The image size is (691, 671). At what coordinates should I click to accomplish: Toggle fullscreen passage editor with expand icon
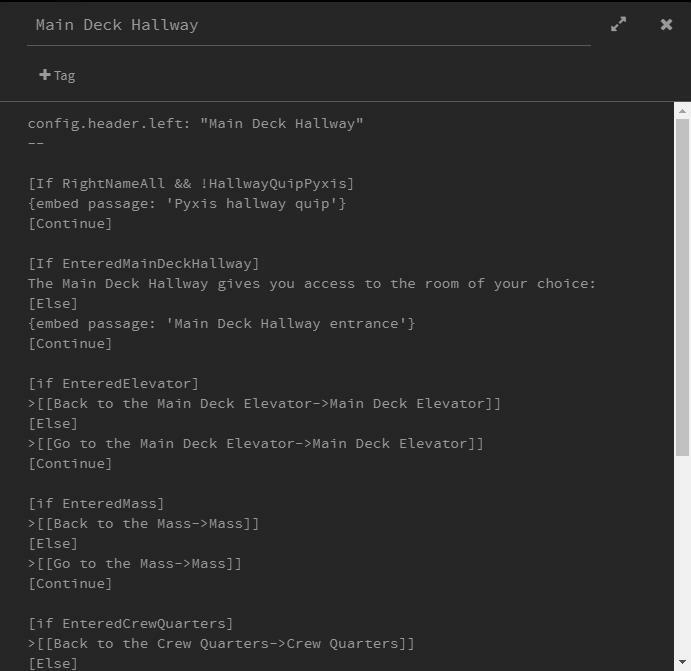point(619,24)
